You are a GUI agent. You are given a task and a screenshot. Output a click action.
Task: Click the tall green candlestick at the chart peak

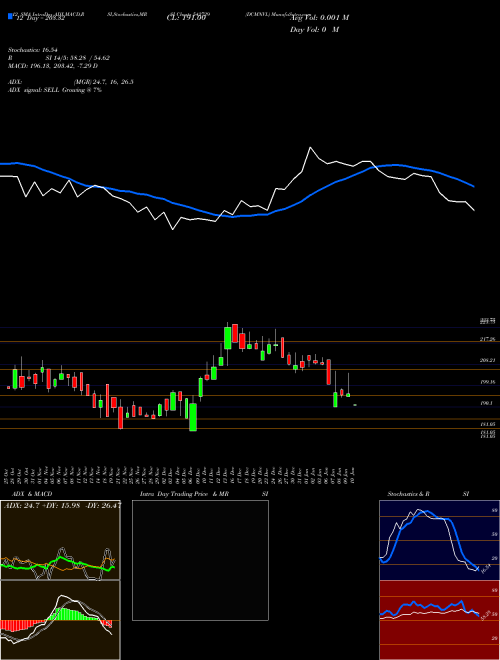point(228,338)
